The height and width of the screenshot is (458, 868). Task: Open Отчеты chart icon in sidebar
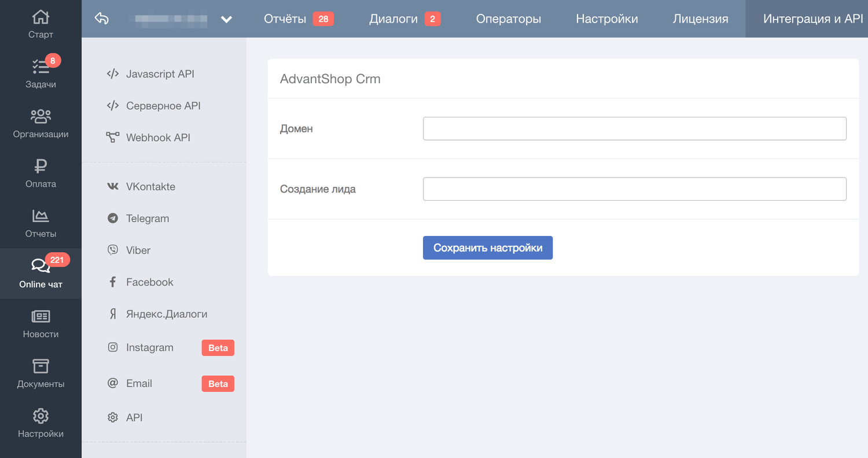click(x=41, y=216)
